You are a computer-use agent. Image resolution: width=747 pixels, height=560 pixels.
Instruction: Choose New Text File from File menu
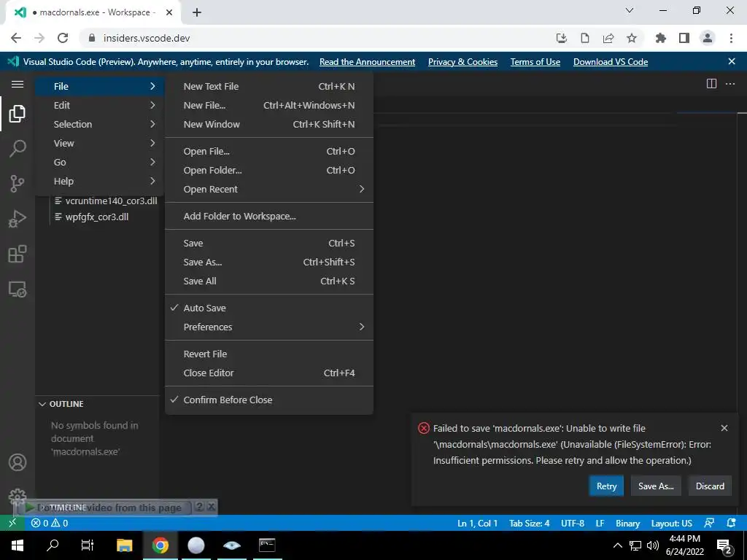269,86
